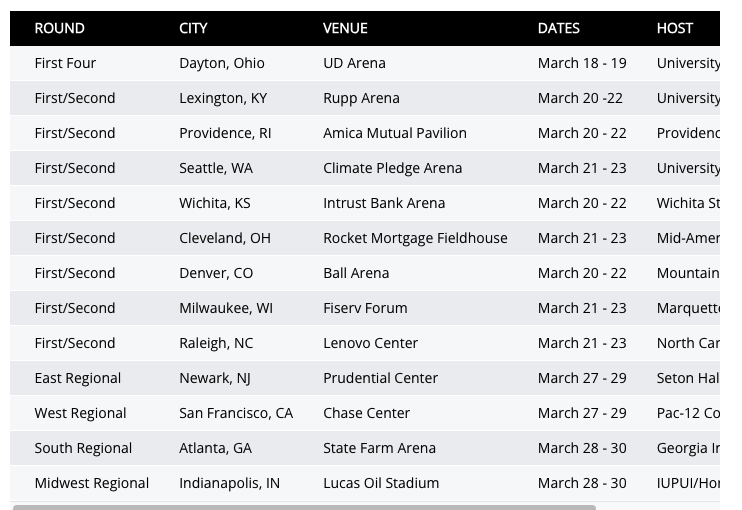Select the Intrust Bank Arena cell
Screen dimensions: 742x510
pyautogui.click(x=383, y=203)
